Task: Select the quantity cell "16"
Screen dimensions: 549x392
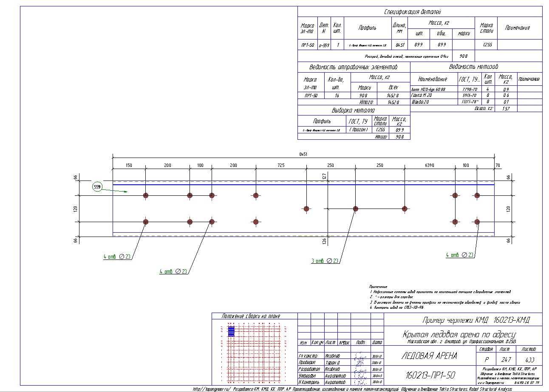Action: pyautogui.click(x=337, y=96)
